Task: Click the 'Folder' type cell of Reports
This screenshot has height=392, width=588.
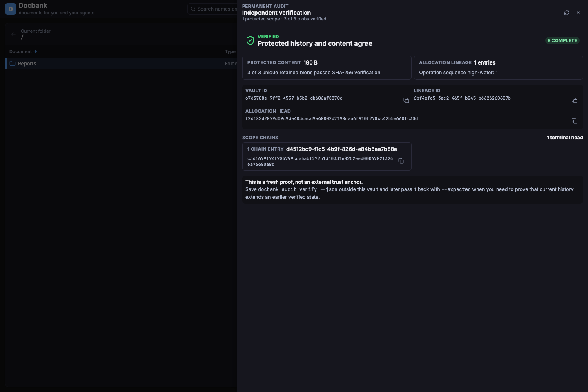Action: click(231, 64)
